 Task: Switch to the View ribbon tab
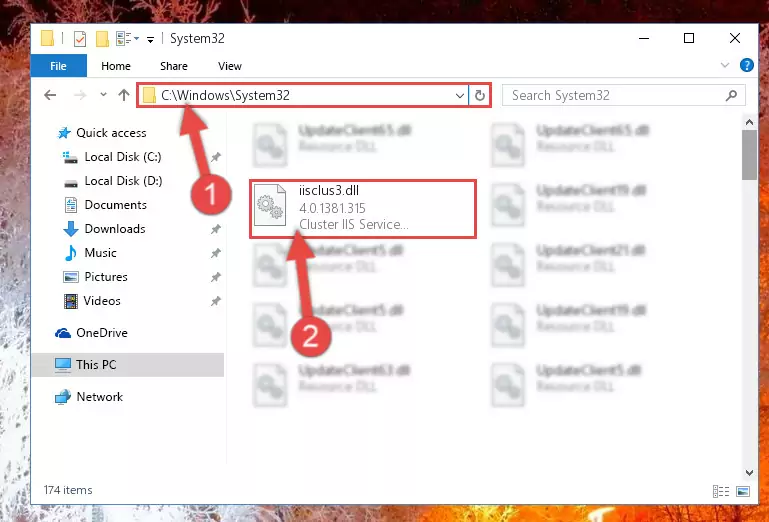tap(230, 66)
